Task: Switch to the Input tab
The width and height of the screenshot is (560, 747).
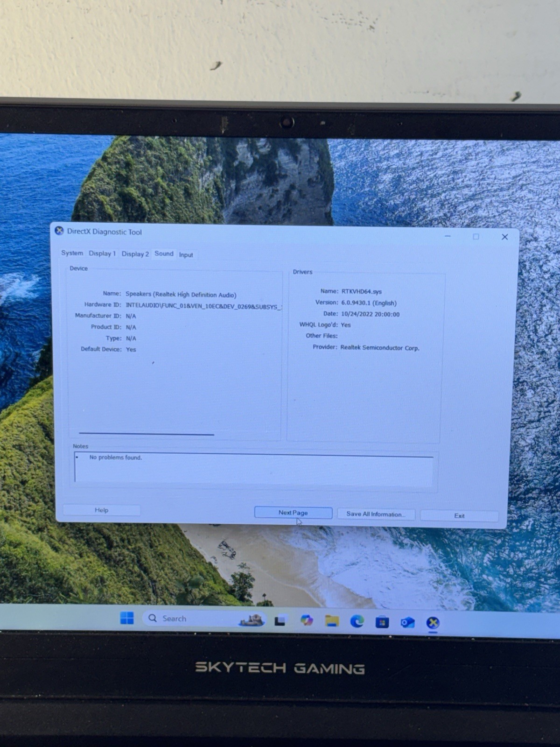Action: [186, 255]
